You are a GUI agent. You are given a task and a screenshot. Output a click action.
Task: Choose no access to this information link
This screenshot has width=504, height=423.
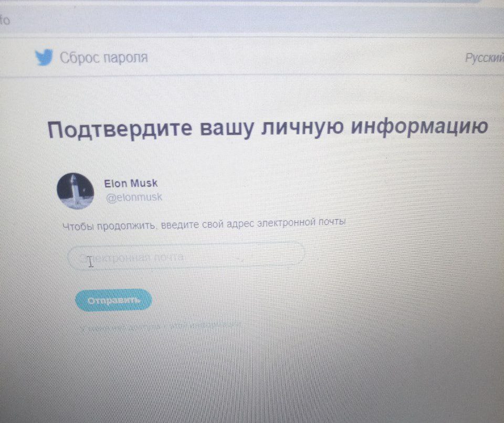[x=160, y=326]
